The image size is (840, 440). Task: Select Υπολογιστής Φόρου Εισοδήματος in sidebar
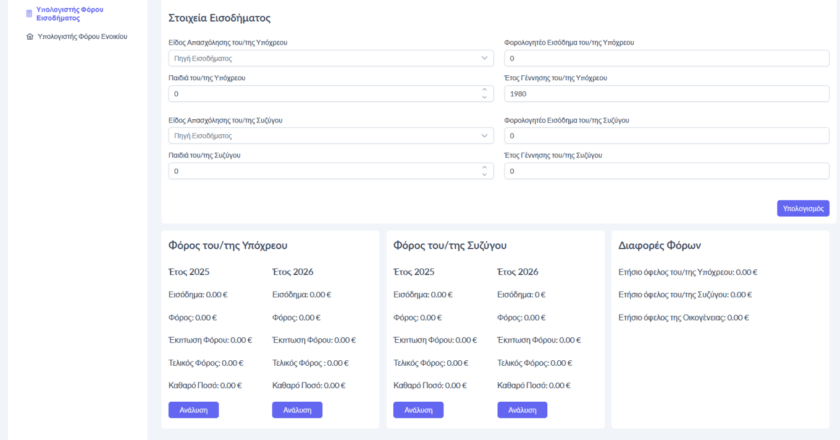point(69,13)
